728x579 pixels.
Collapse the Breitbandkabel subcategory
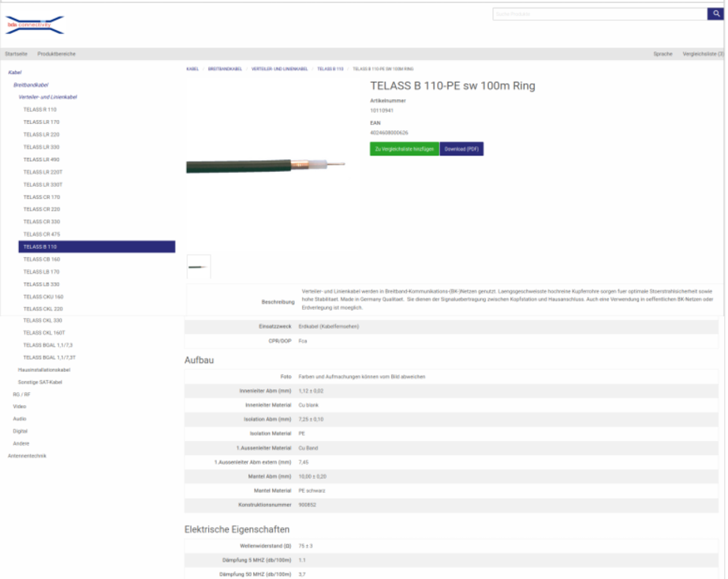(x=31, y=84)
